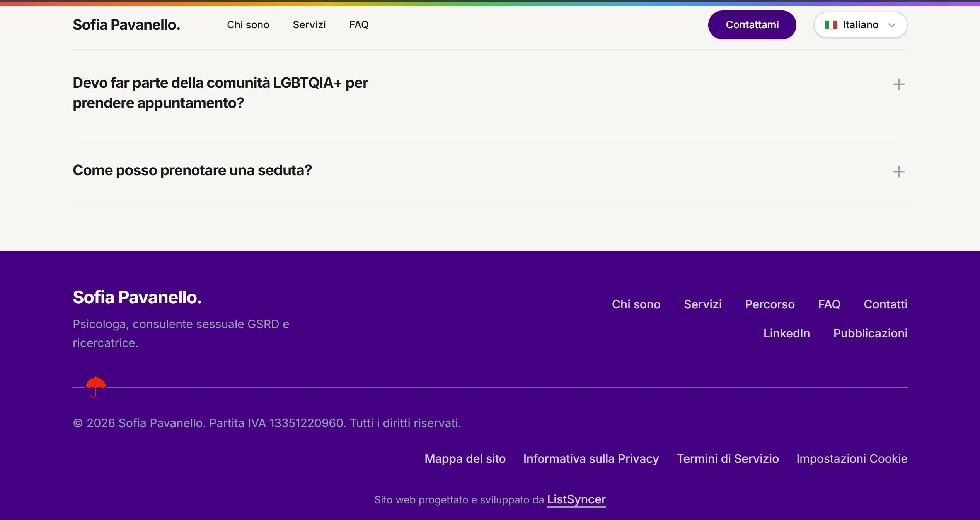The width and height of the screenshot is (980, 520).
Task: Open the Chi sono header menu item
Action: 248,25
